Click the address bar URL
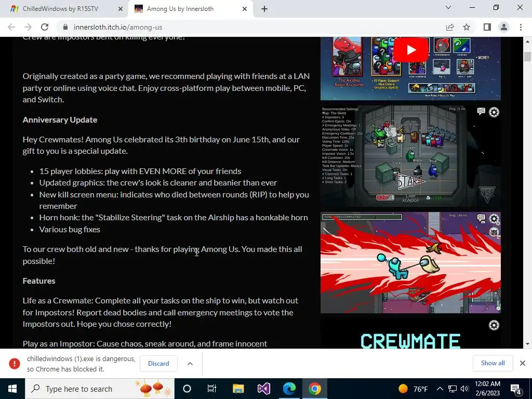The width and height of the screenshot is (532, 399). click(118, 27)
